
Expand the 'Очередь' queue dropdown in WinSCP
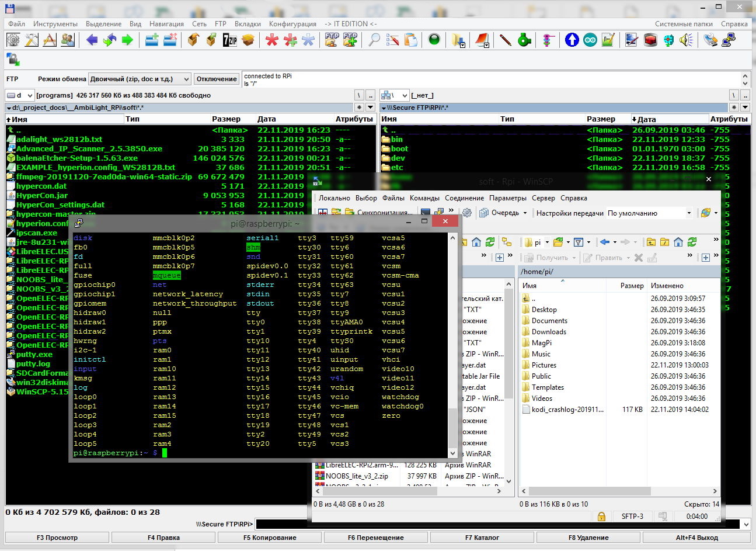coord(525,213)
